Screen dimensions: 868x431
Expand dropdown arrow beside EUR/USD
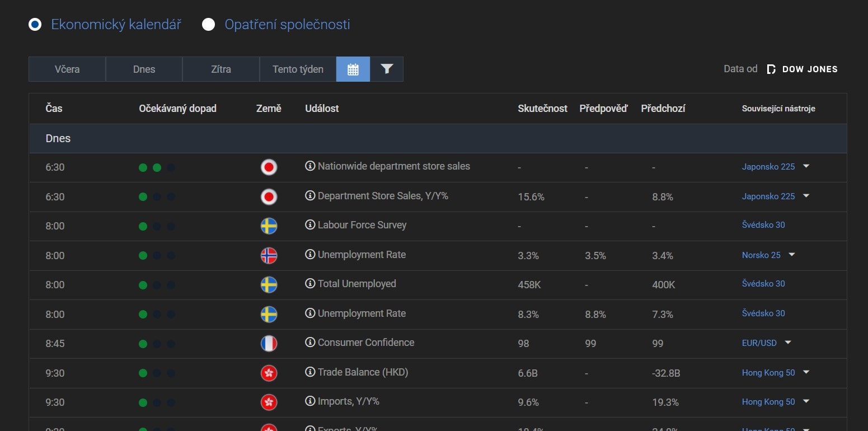(788, 343)
